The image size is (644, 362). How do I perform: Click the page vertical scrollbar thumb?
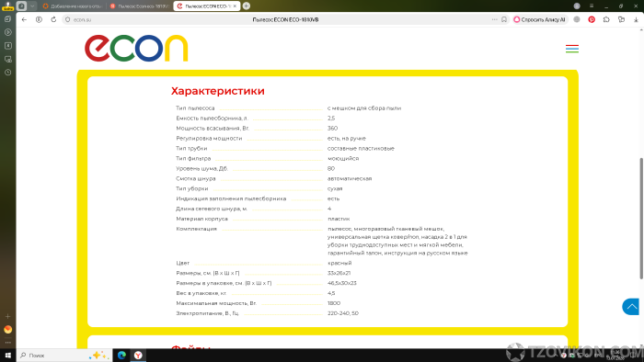point(641,219)
